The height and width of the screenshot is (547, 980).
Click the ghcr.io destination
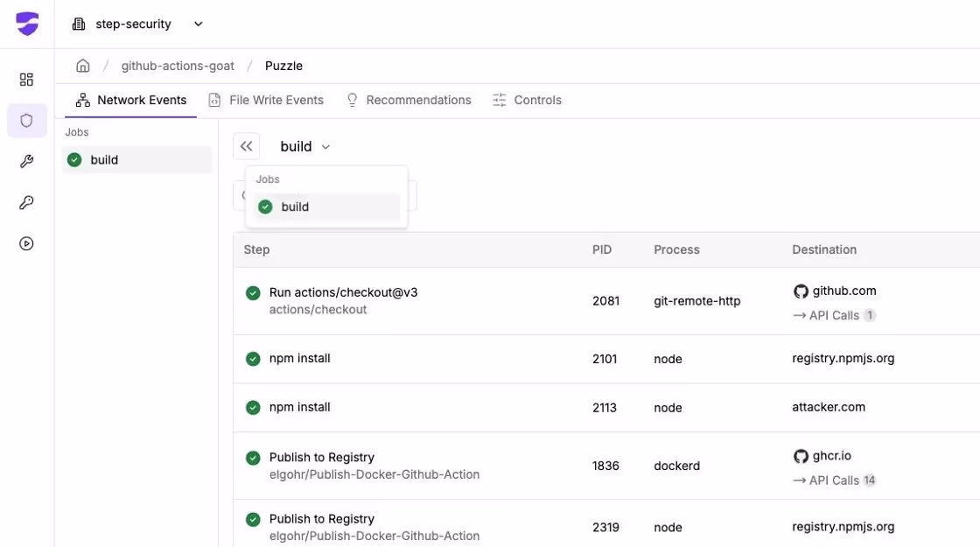pos(831,456)
